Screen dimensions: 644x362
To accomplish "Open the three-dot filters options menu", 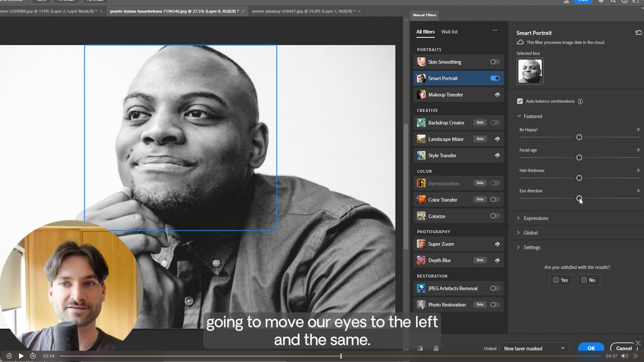I will click(x=495, y=30).
